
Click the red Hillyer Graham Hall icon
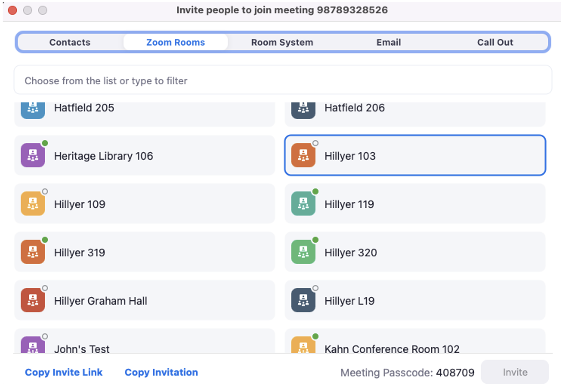click(33, 300)
